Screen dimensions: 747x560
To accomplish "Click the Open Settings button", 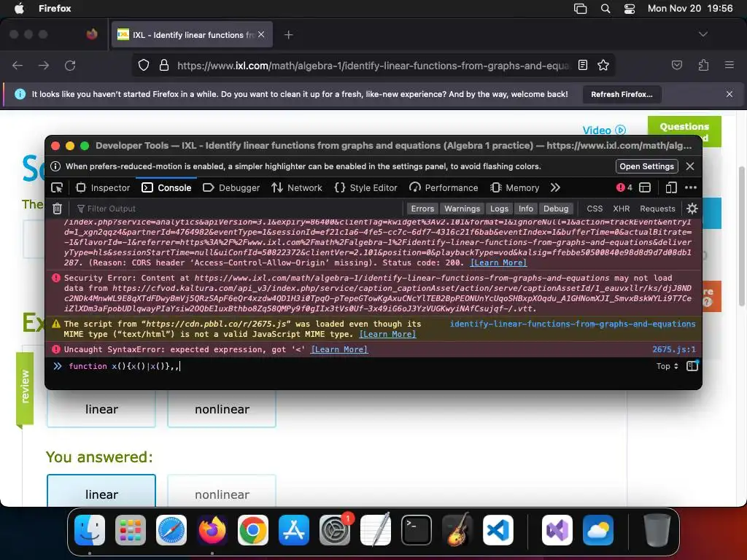I will (x=646, y=166).
